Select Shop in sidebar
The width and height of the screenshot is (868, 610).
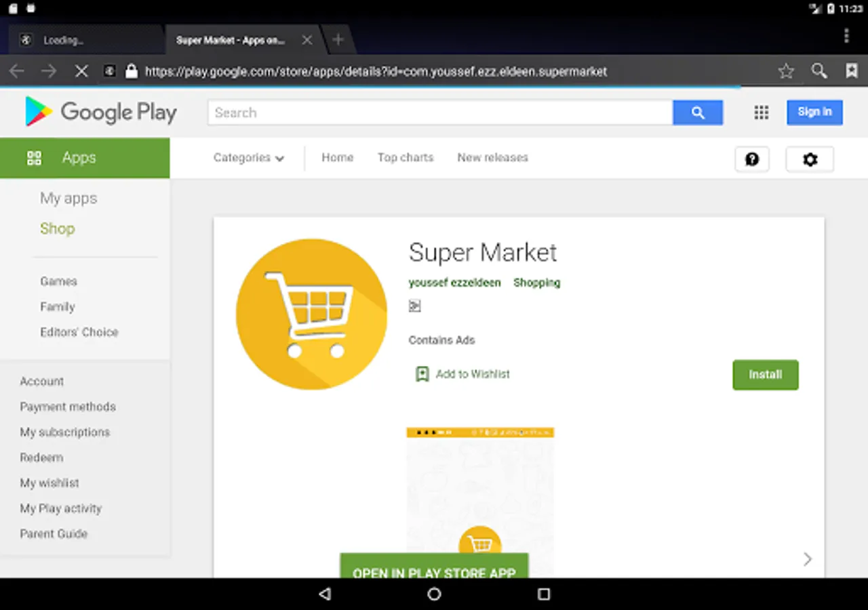[x=57, y=228]
